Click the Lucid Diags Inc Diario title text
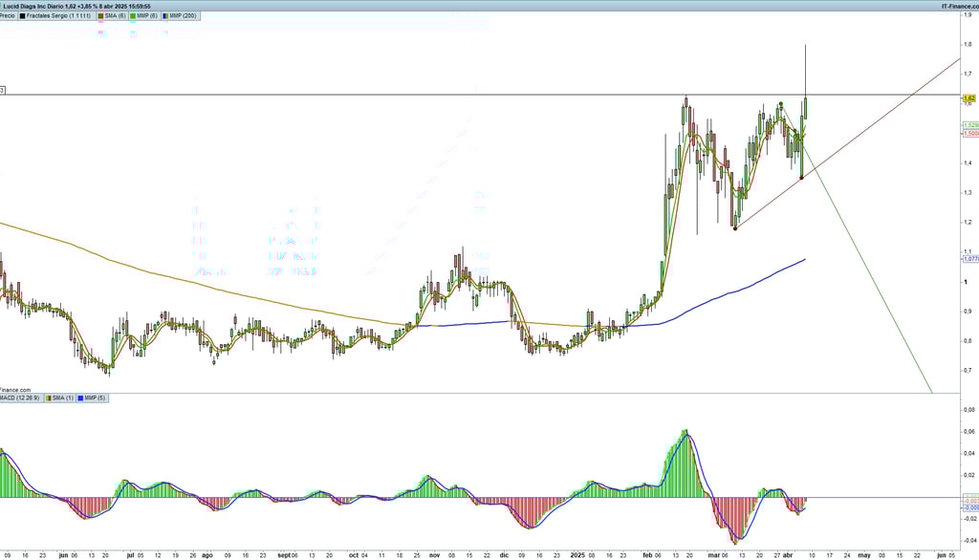 (x=33, y=7)
